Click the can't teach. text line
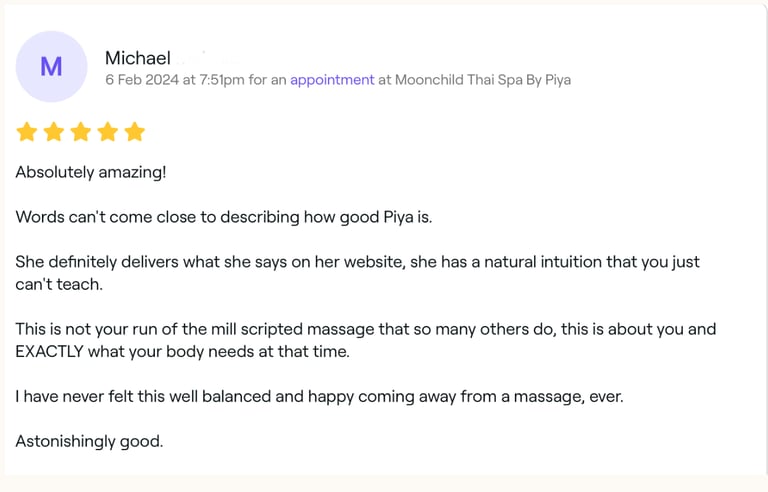The height and width of the screenshot is (492, 768). [59, 285]
